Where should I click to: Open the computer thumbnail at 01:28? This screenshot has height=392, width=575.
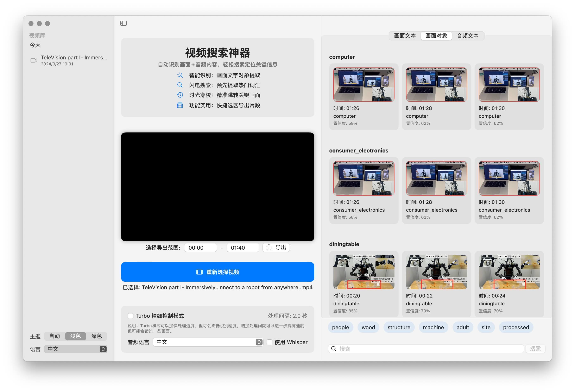[436, 85]
